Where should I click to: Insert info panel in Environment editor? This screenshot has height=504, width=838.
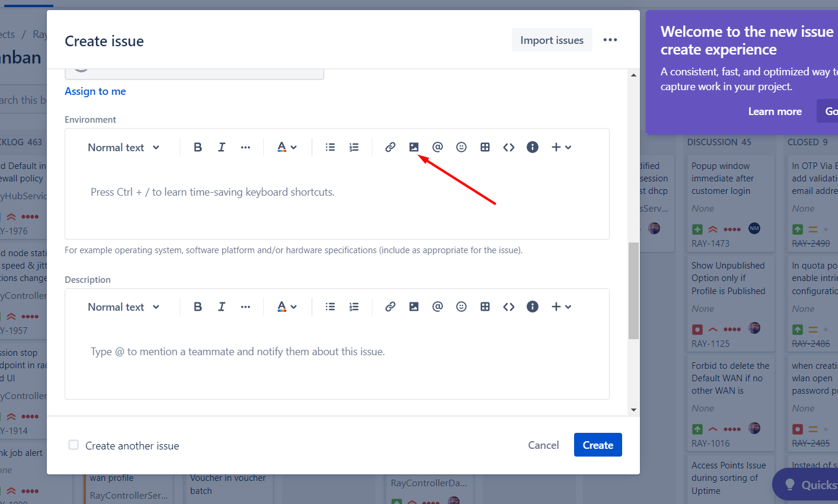(533, 147)
